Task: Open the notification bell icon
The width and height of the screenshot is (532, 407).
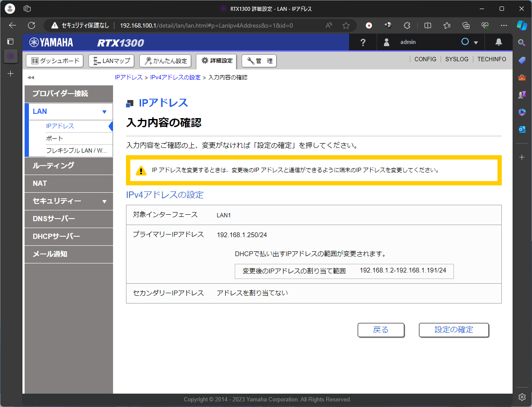Action: [x=498, y=42]
